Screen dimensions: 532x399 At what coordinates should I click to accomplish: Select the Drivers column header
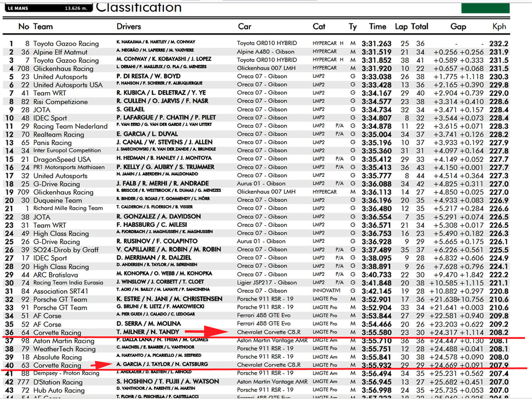(x=129, y=27)
